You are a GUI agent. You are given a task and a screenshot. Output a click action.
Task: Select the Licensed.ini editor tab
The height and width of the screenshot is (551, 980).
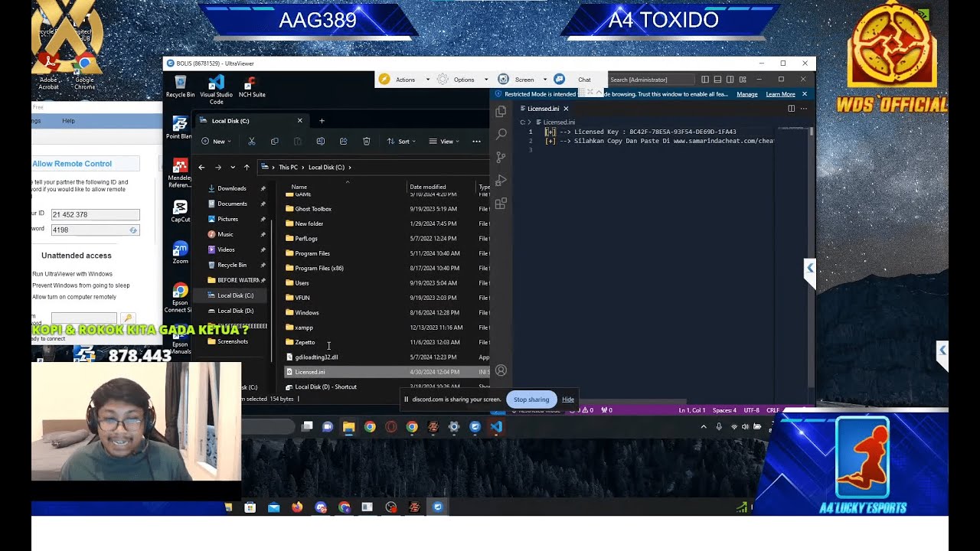(543, 109)
